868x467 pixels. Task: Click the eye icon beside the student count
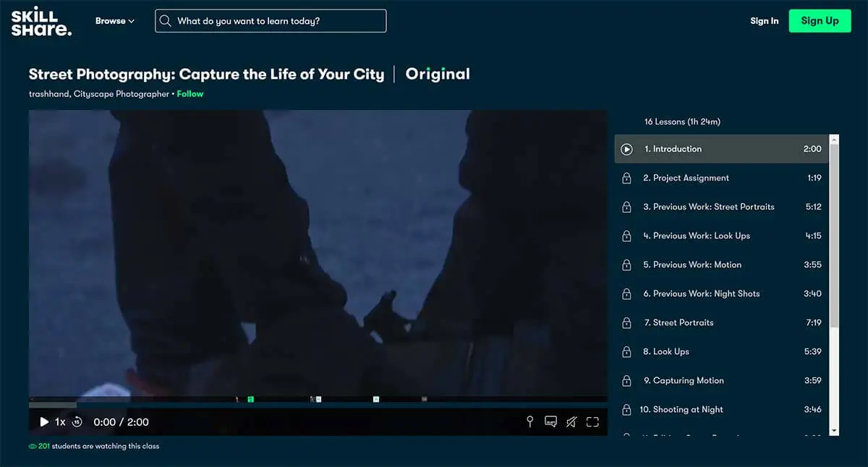33,447
